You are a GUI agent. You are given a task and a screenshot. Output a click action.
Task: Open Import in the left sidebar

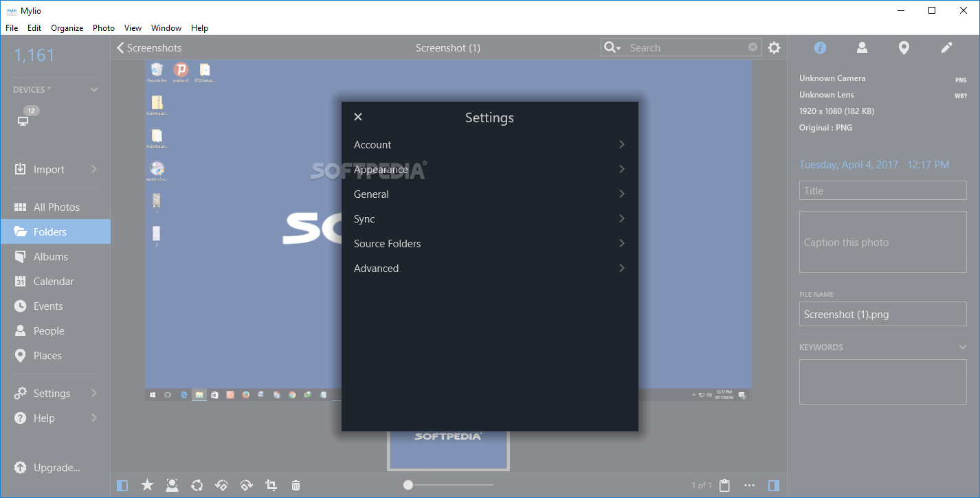55,170
